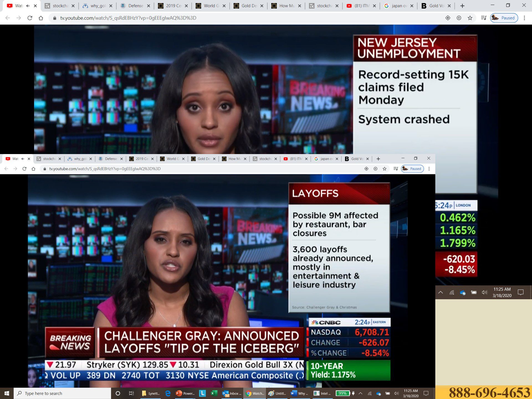Image resolution: width=532 pixels, height=399 pixels.
Task: Click the Type here to search box
Action: 62,393
